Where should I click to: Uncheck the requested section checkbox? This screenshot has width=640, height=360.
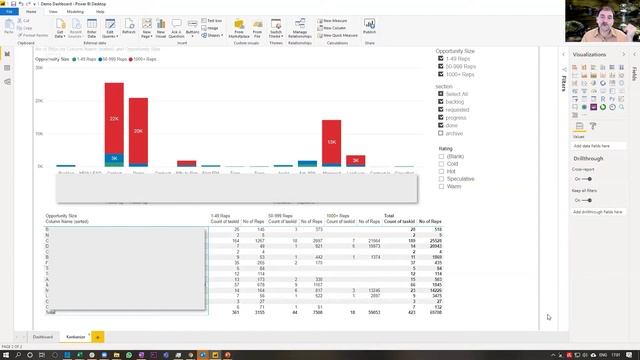(x=441, y=109)
